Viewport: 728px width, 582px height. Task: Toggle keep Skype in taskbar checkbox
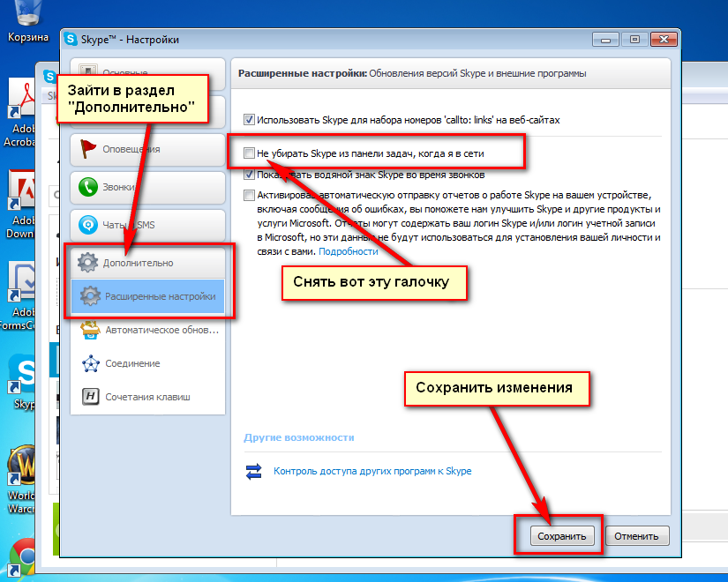(250, 153)
